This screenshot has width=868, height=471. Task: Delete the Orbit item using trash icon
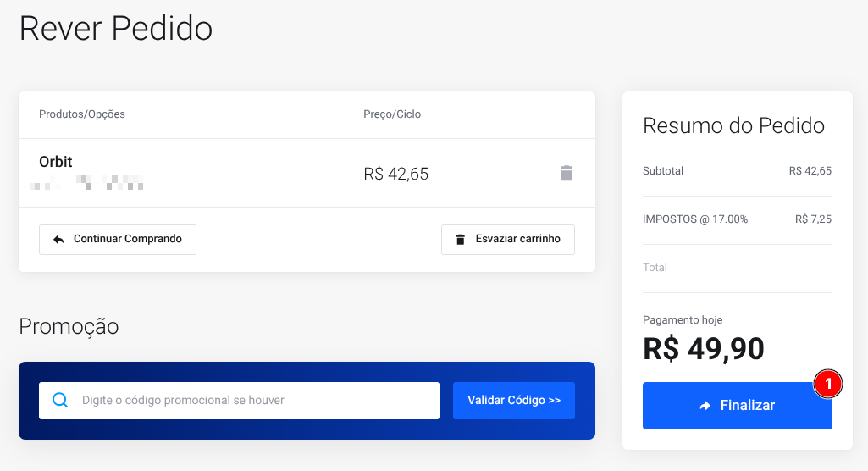tap(567, 174)
